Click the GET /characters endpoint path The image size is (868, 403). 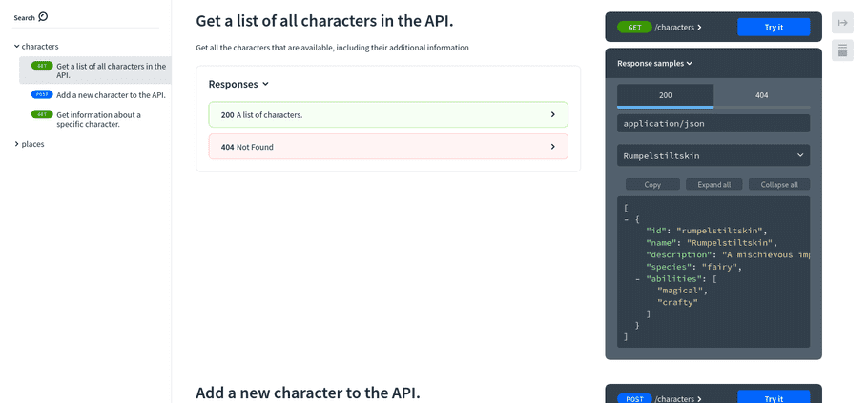pyautogui.click(x=678, y=27)
